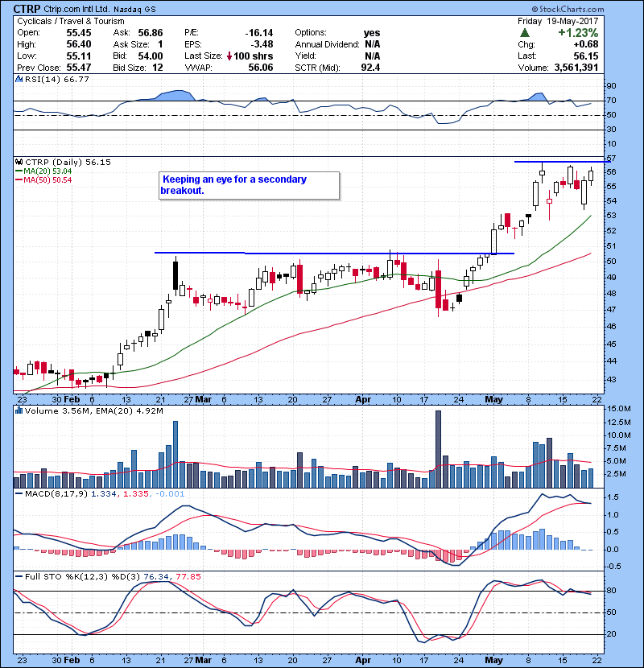The image size is (644, 668).
Task: Click the red down arrow beside 100 shrs
Action: point(229,56)
